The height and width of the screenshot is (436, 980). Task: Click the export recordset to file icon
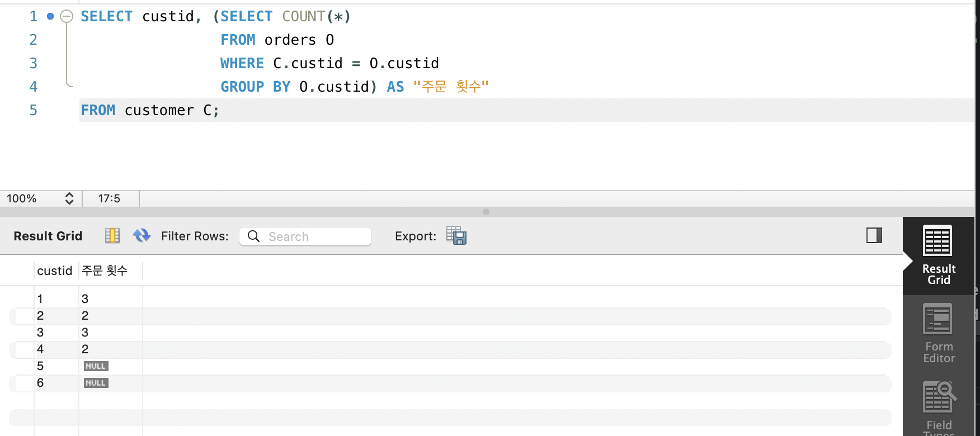[456, 236]
